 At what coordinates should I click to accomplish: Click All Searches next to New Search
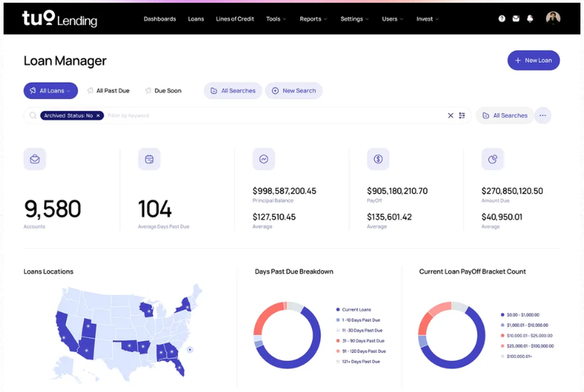pyautogui.click(x=233, y=91)
